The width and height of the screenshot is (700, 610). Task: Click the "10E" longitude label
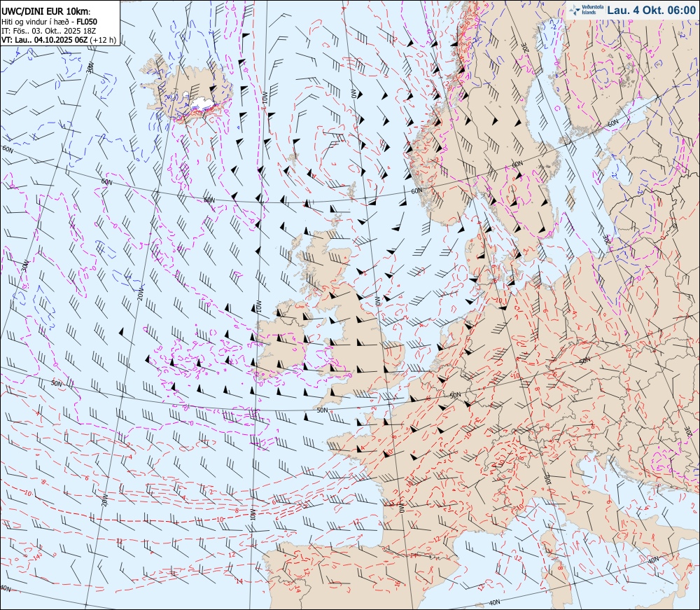(x=549, y=480)
